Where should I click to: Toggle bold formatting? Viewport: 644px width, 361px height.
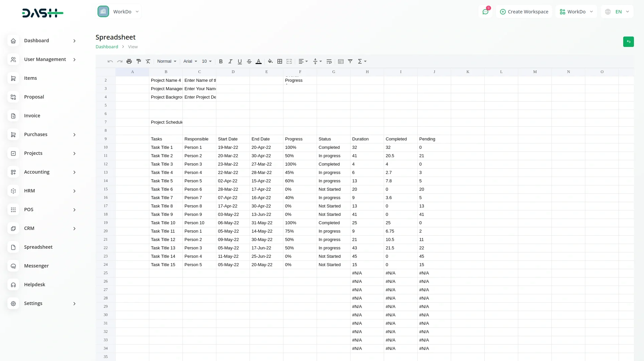(221, 61)
